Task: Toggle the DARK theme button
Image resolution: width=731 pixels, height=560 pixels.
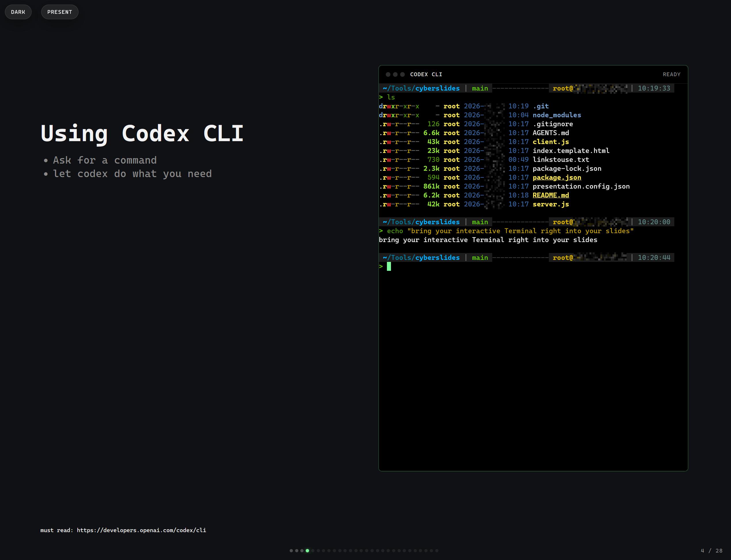Action: coord(18,12)
